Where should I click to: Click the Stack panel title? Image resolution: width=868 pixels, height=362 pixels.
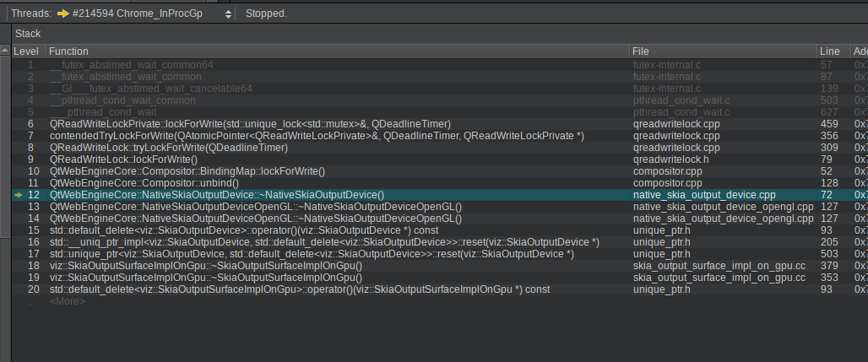[28, 34]
